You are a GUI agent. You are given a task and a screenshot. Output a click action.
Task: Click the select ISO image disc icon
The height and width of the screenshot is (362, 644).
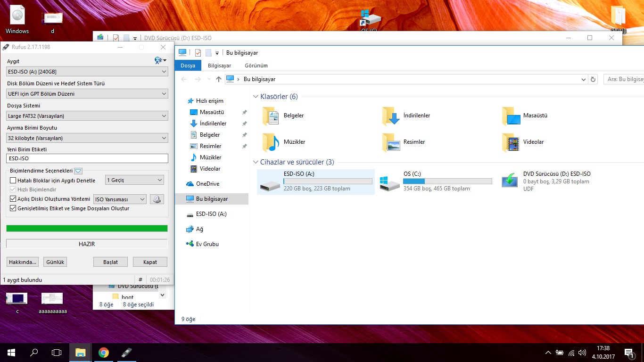point(157,199)
